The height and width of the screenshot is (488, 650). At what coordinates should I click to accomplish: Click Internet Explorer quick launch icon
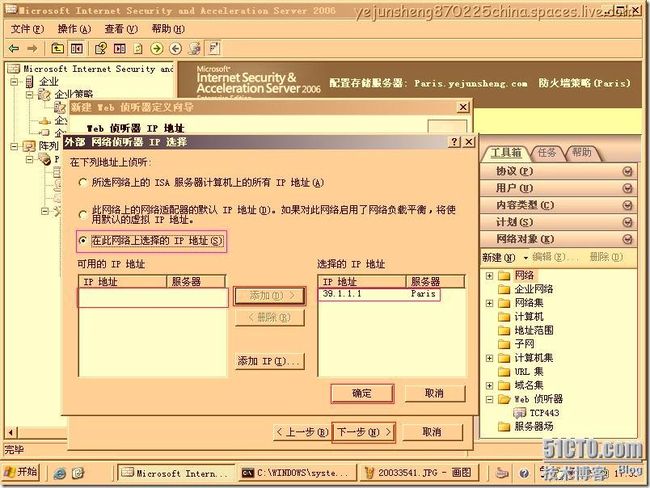[x=60, y=473]
